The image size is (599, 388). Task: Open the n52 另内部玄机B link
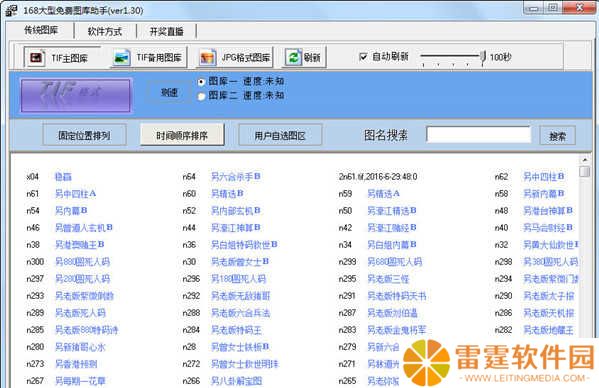pos(236,210)
